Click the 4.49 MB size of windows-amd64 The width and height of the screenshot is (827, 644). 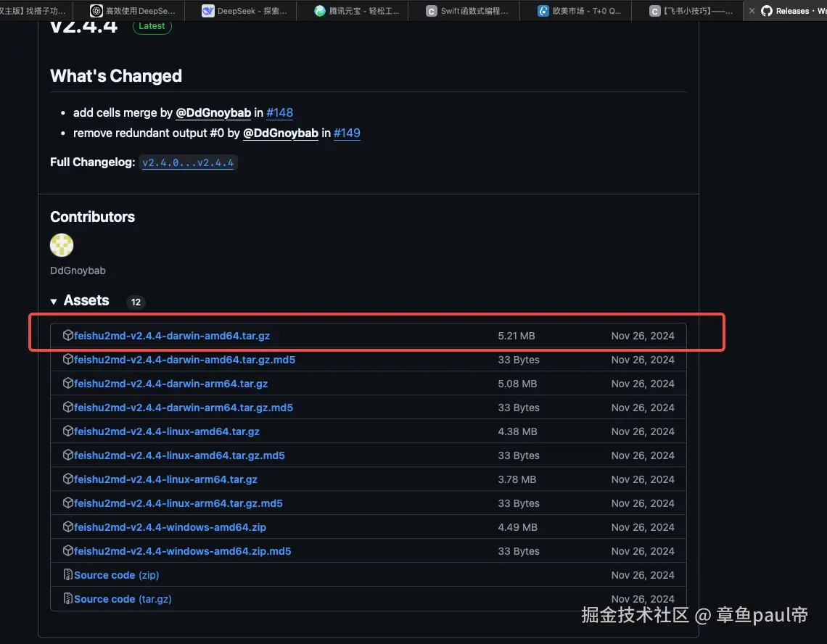(517, 527)
